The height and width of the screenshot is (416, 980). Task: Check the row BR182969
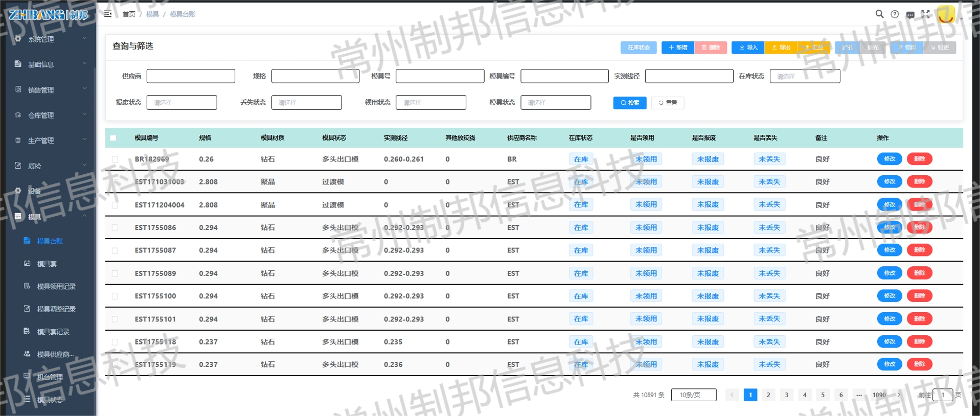point(115,159)
